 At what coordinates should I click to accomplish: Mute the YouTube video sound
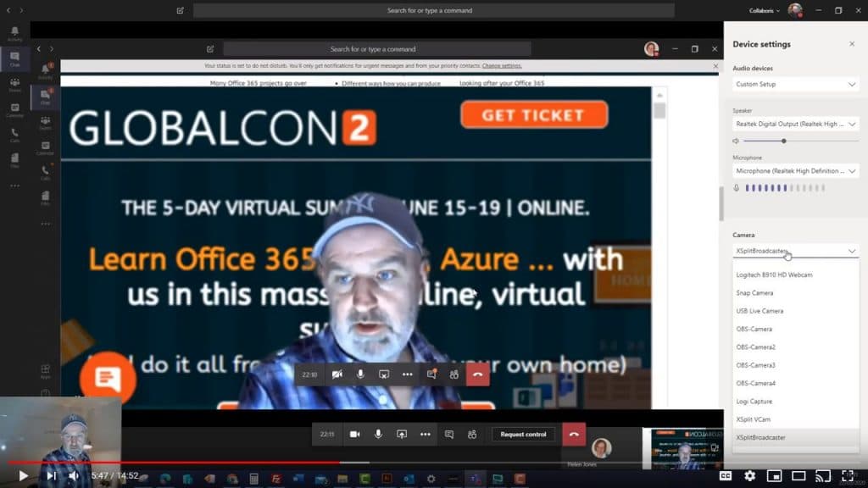pyautogui.click(x=74, y=476)
